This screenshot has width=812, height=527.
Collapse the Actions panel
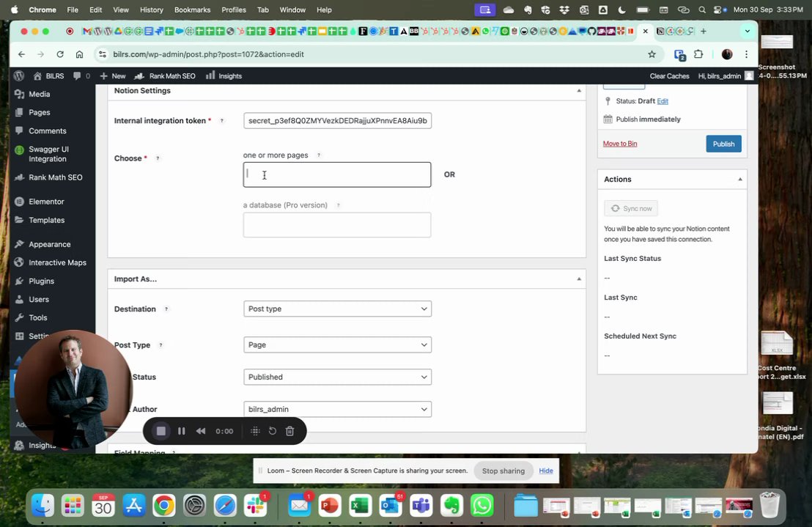pos(740,179)
